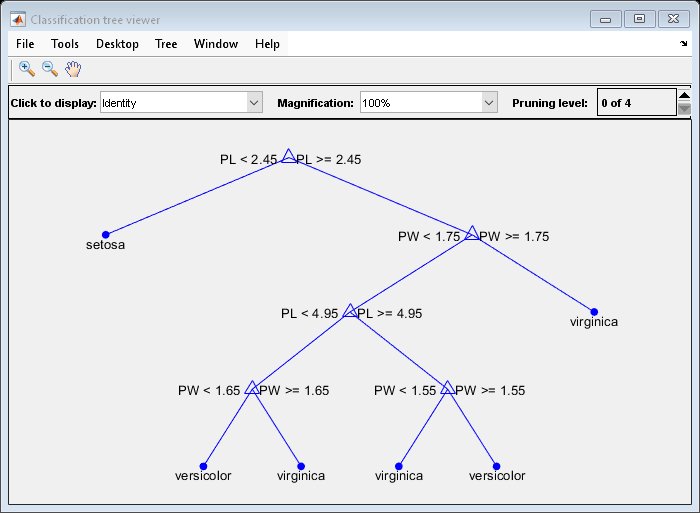Select the leftmost versicolor leaf node
This screenshot has height=513, width=700.
point(203,466)
